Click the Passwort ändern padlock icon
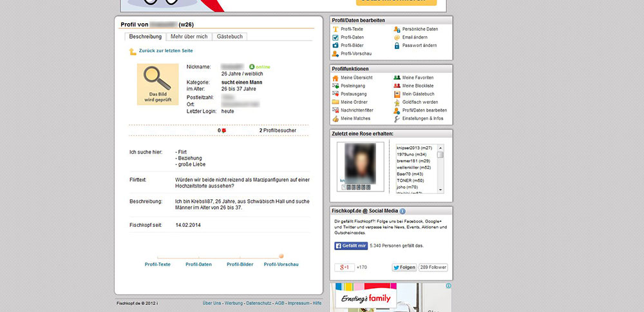Viewport: 644px width, 312px height. point(397,45)
